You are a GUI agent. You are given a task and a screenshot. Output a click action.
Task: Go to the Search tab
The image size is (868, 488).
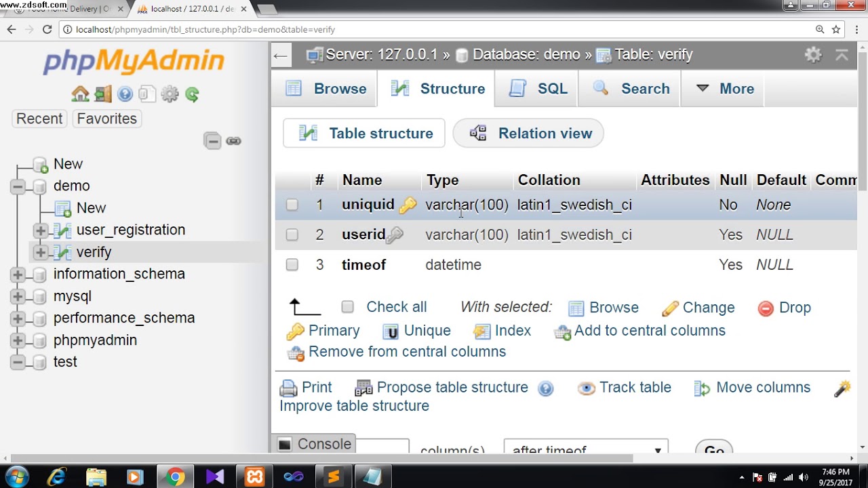point(630,89)
